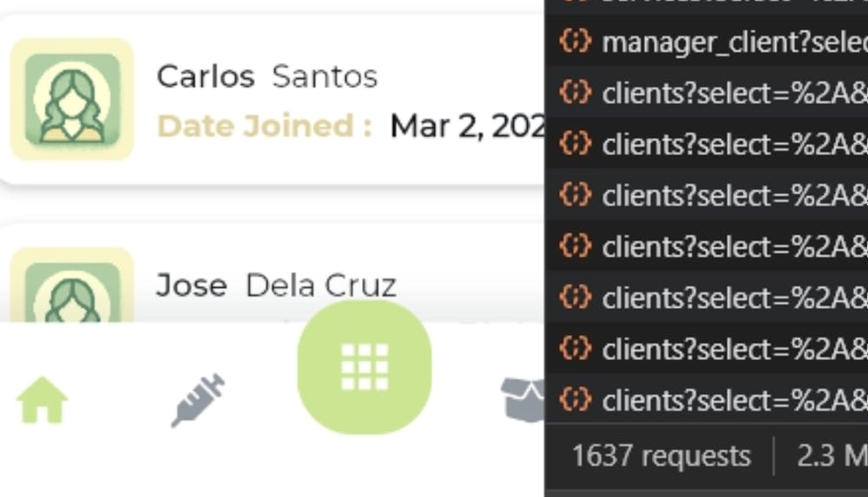Click JSON icon of the last clients request
The width and height of the screenshot is (868, 497).
575,399
